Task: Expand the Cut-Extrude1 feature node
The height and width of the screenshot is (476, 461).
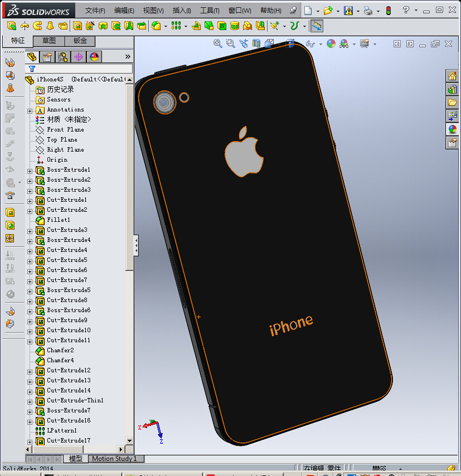Action: click(30, 201)
